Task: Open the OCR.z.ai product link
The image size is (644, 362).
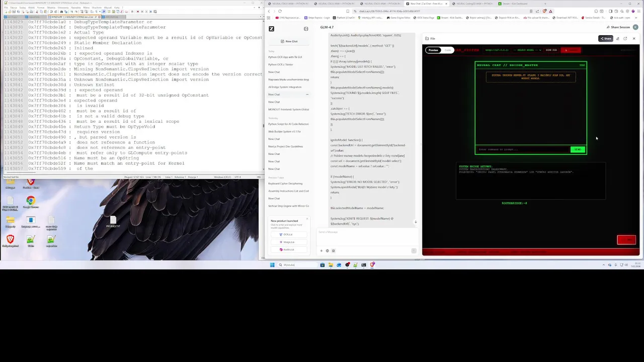Action: coord(288,234)
